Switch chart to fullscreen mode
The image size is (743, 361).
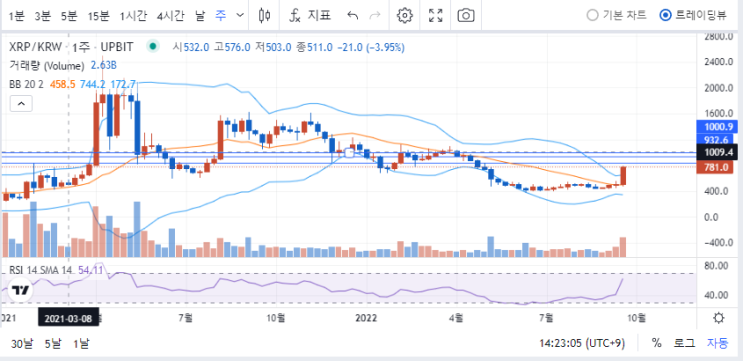(435, 15)
